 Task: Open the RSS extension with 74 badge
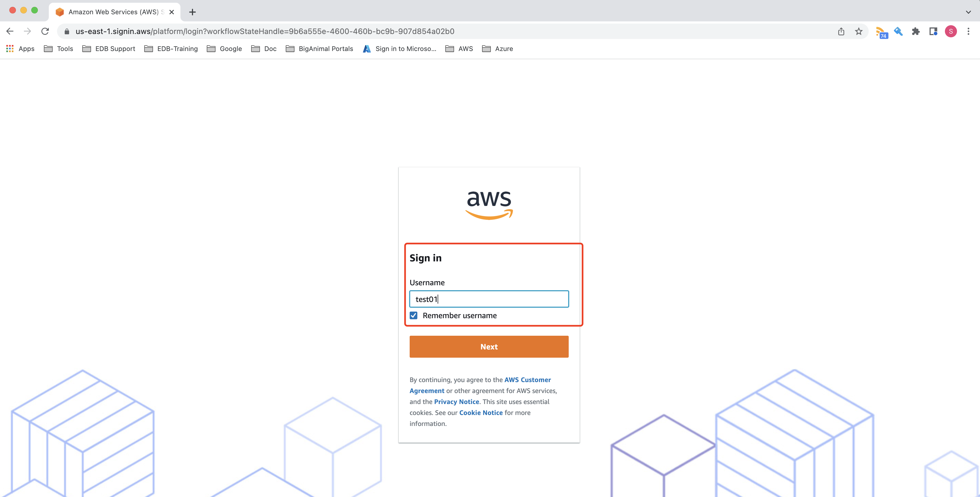click(881, 32)
